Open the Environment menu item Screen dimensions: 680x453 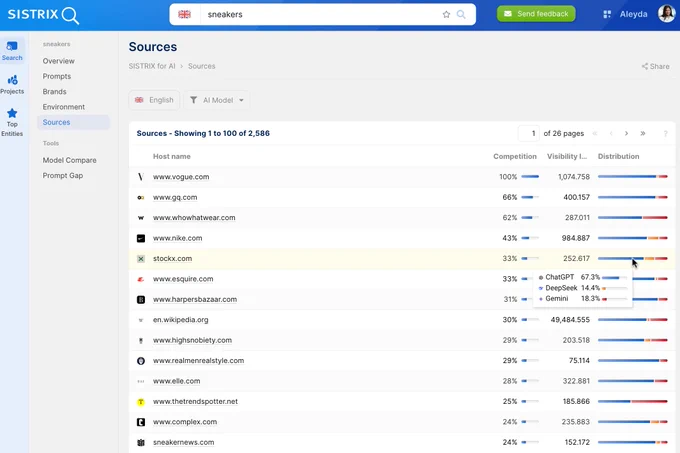pos(64,107)
